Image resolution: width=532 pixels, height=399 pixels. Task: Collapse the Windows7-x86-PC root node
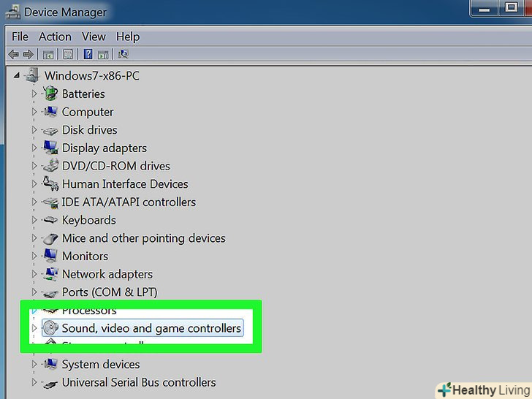coord(16,75)
